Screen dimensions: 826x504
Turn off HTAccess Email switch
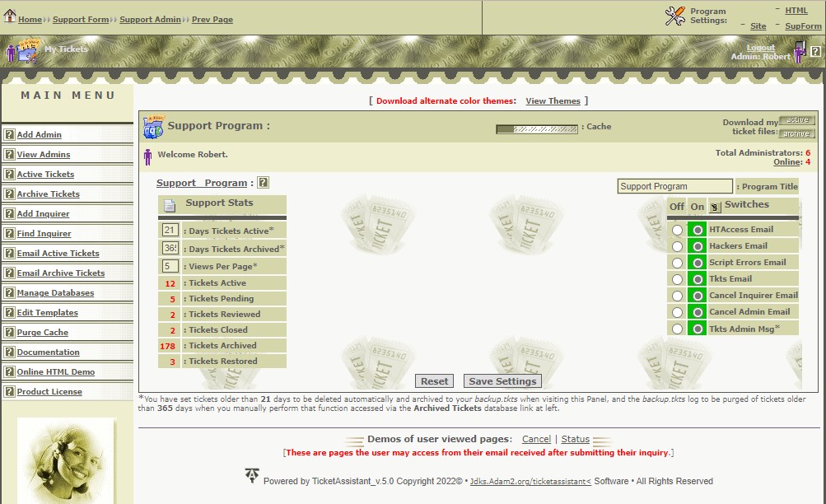(x=677, y=229)
